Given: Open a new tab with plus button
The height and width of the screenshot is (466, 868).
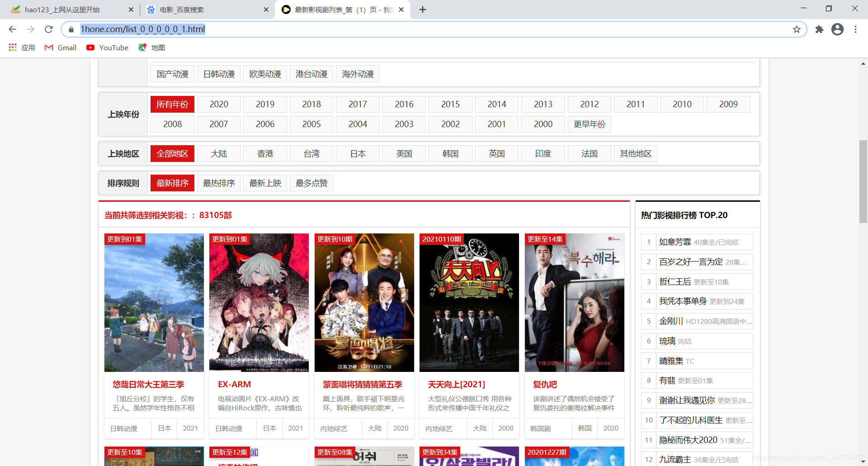Looking at the screenshot, I should click(423, 10).
